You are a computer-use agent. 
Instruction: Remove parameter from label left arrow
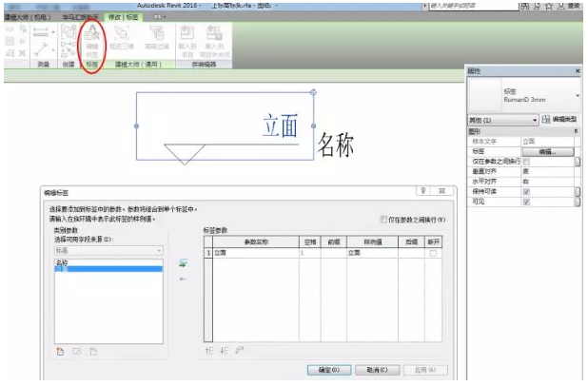(x=183, y=279)
